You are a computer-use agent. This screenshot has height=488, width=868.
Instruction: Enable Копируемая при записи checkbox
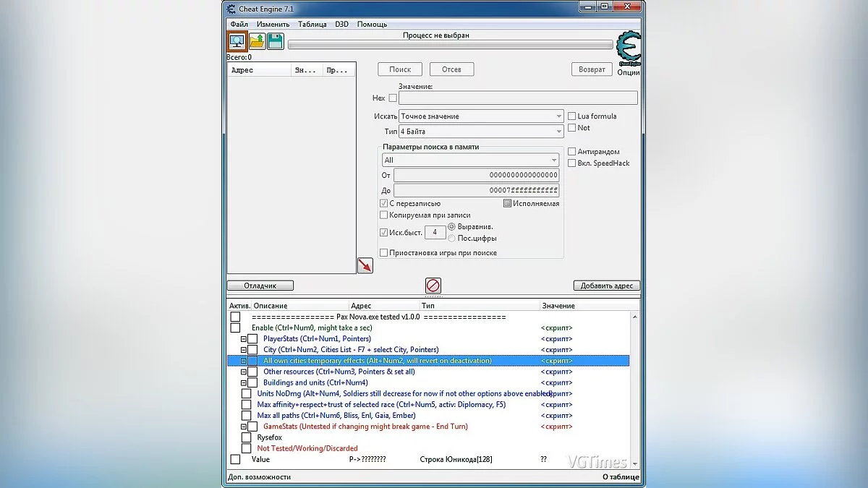[383, 215]
